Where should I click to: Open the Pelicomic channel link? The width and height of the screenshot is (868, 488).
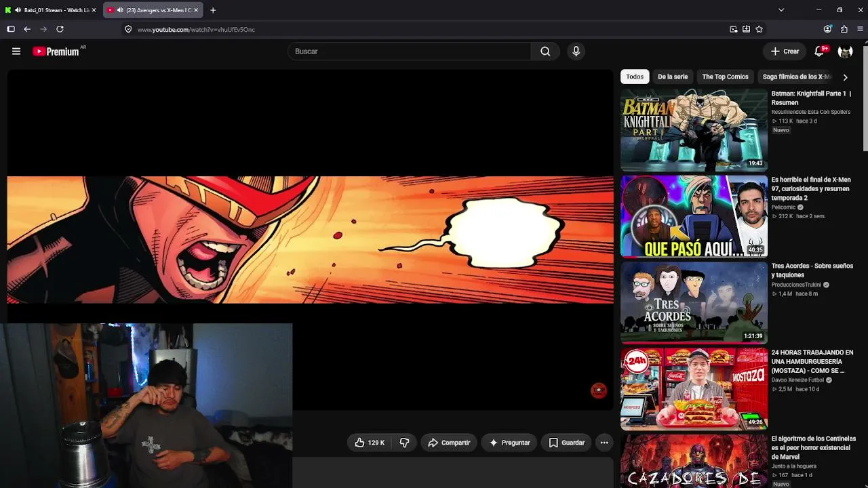[x=784, y=207]
